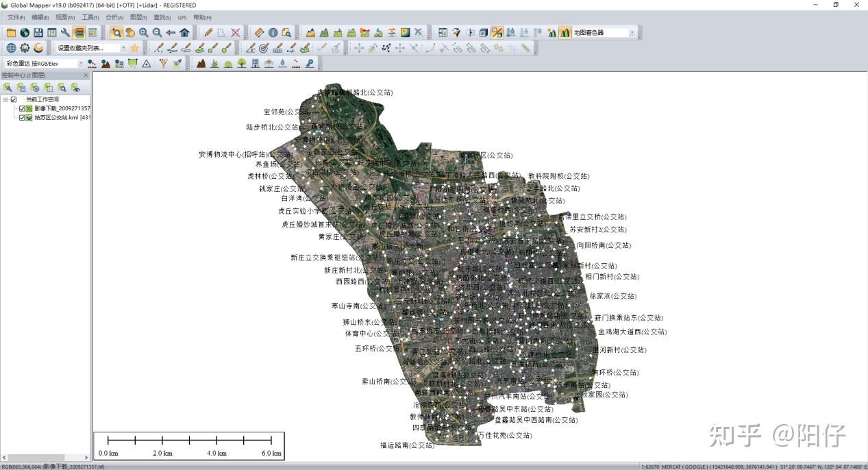Uncheck the 影像下载_2009271357 imagery layer

(23, 108)
